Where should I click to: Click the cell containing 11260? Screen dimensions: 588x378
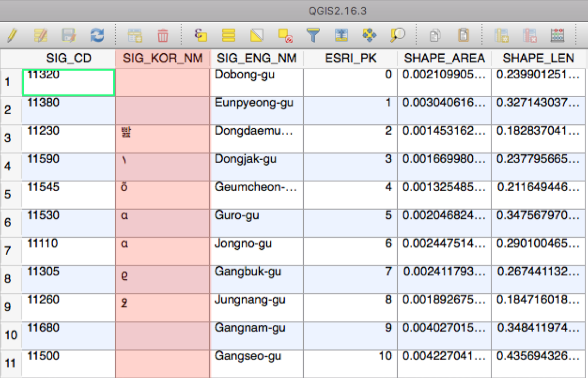click(x=68, y=307)
